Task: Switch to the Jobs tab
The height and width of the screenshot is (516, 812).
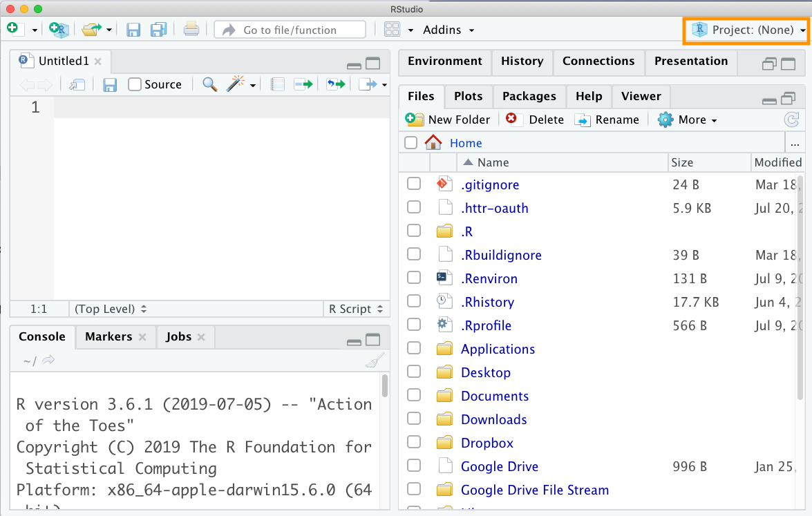Action: pos(179,336)
